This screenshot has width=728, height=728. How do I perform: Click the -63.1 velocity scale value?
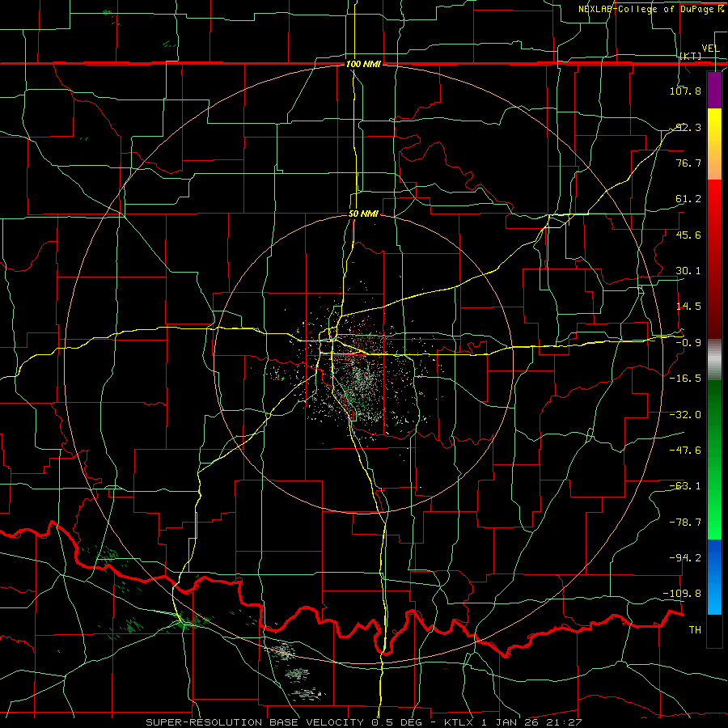pos(685,486)
